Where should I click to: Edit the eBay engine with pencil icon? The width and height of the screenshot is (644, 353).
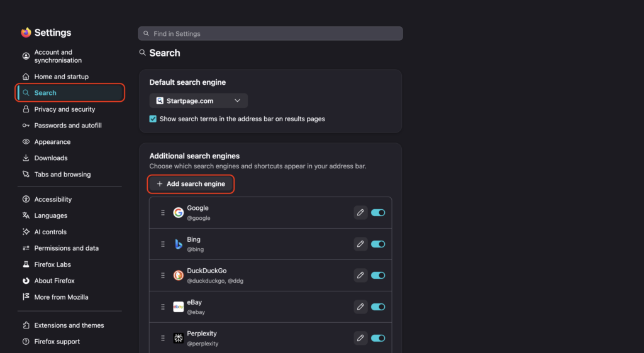click(x=360, y=307)
